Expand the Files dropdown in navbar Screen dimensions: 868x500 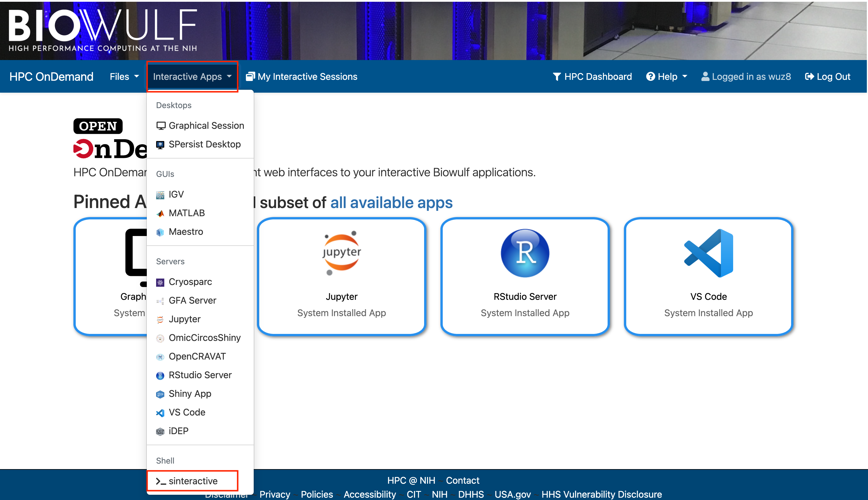[x=124, y=77]
